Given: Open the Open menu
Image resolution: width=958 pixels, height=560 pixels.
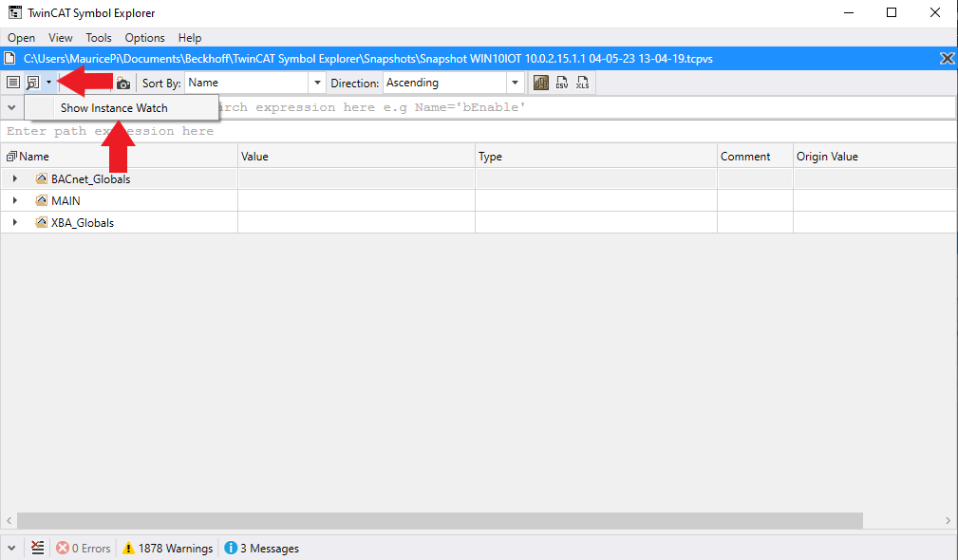Looking at the screenshot, I should (22, 38).
